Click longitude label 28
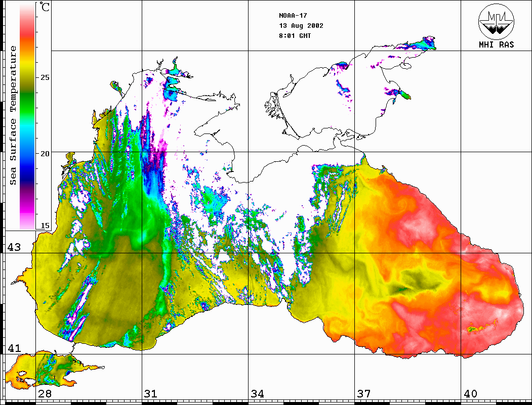Screen dimensions: 532x405 point(45,394)
